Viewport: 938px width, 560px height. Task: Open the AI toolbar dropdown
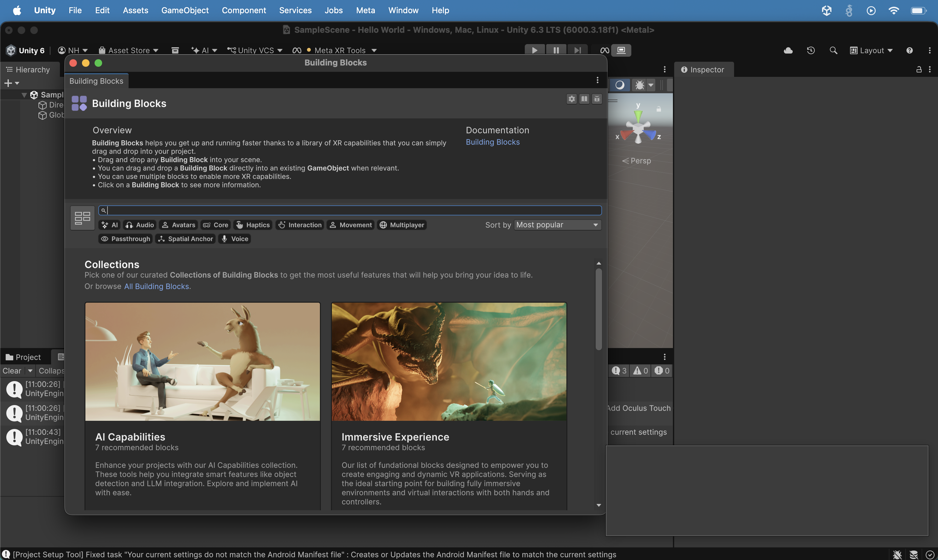pyautogui.click(x=204, y=50)
